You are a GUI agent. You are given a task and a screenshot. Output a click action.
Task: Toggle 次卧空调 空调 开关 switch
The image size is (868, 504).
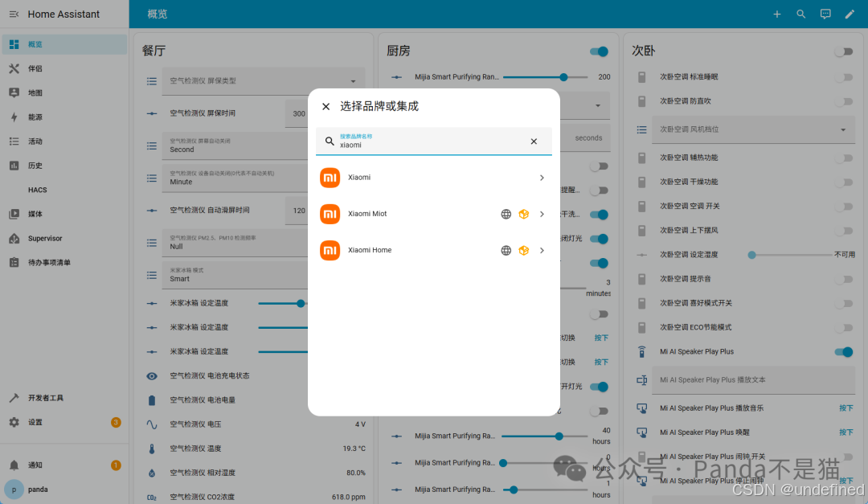click(x=844, y=206)
